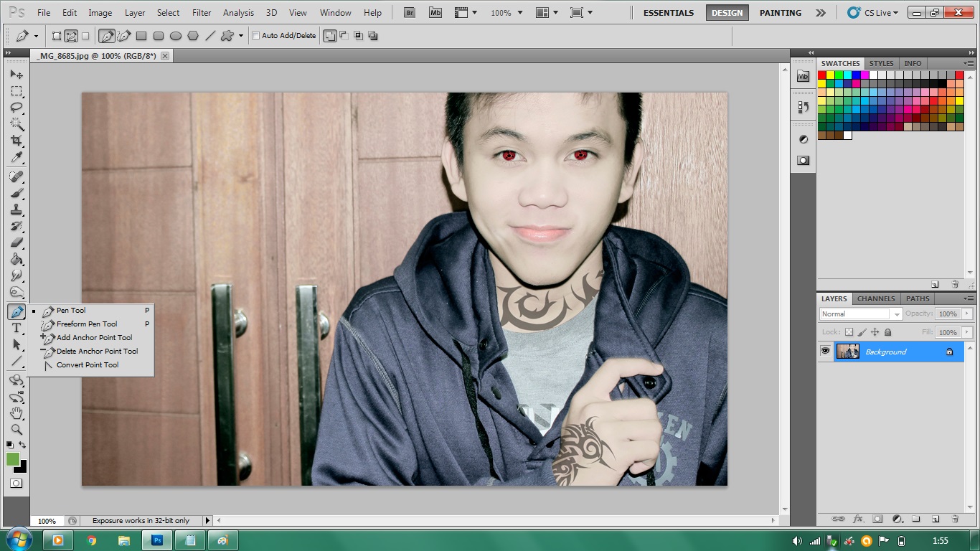Screen dimensions: 980x551
Task: Pick the Brush tool
Action: [x=16, y=193]
